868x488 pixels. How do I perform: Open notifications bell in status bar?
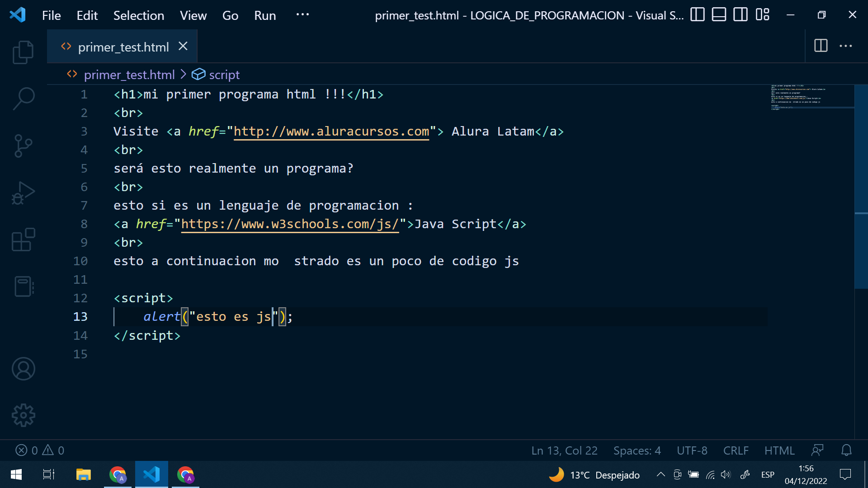point(846,450)
